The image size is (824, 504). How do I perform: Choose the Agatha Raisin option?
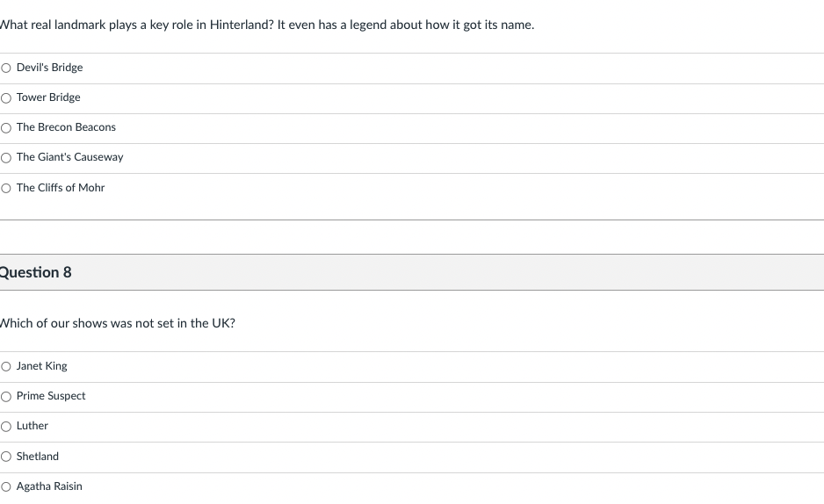(x=6, y=487)
